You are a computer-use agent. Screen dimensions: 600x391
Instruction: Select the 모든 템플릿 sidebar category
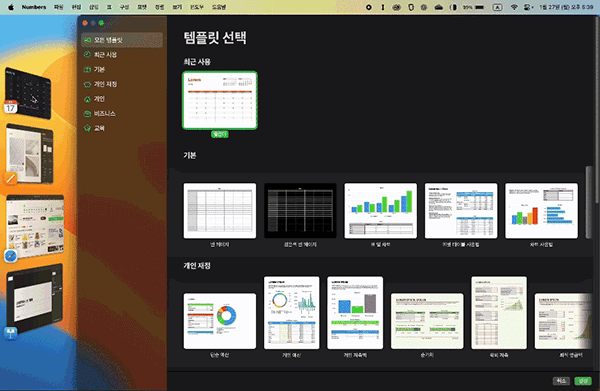122,40
